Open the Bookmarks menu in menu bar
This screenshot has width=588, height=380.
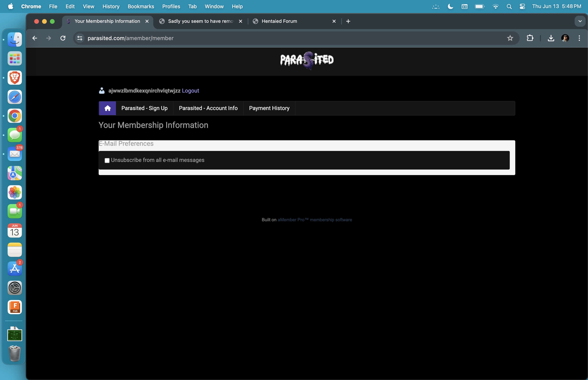[x=141, y=6]
